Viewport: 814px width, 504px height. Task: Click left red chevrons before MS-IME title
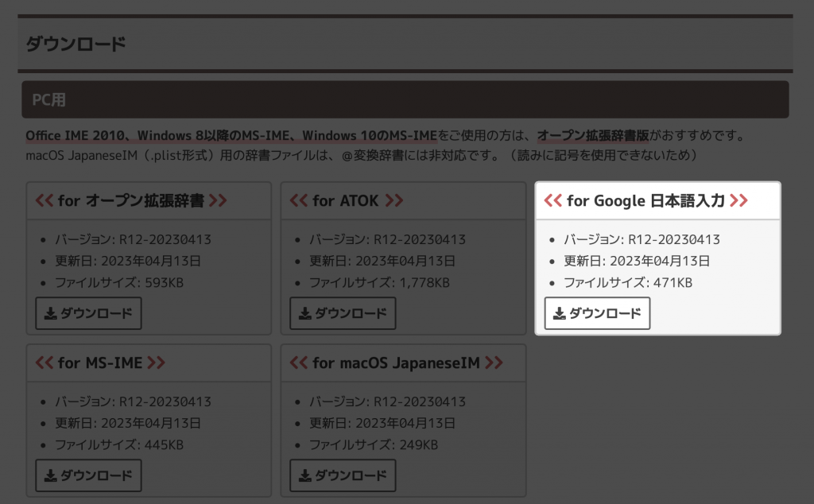coord(44,362)
